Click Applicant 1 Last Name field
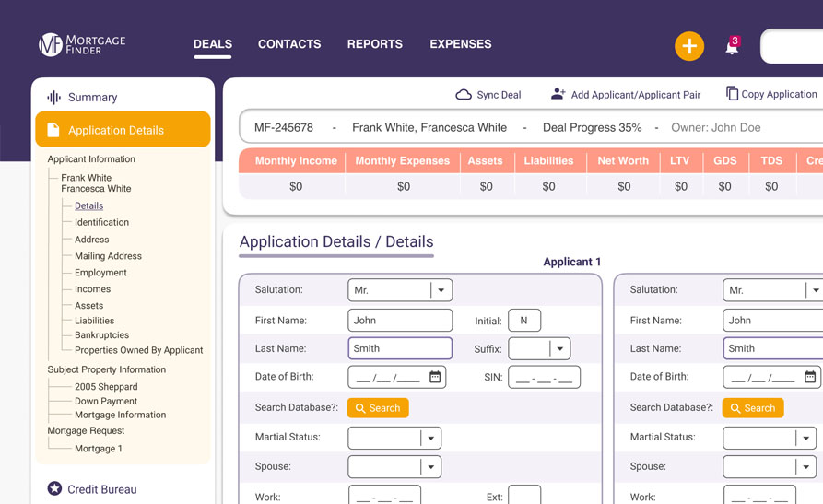 (400, 348)
